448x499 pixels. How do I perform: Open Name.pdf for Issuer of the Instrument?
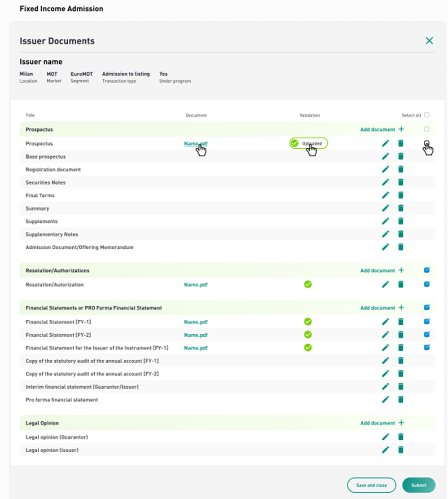(196, 348)
